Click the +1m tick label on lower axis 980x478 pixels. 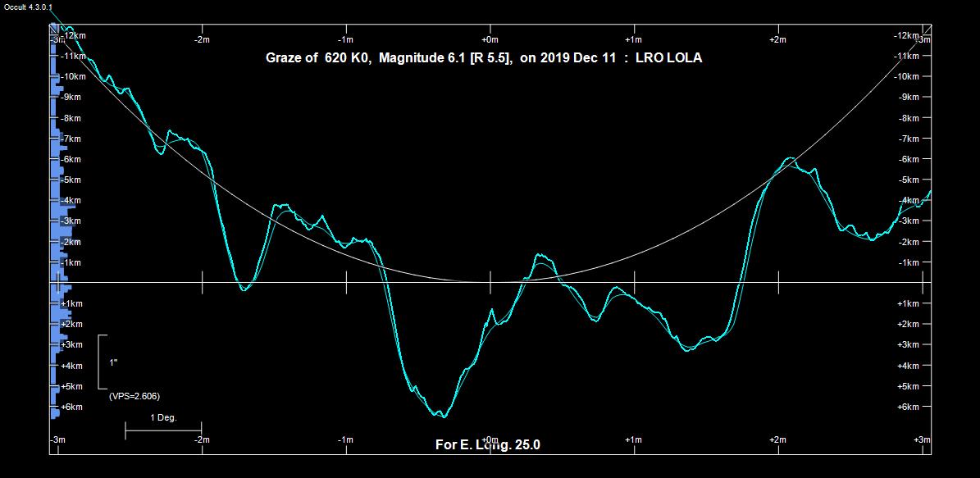pos(633,440)
